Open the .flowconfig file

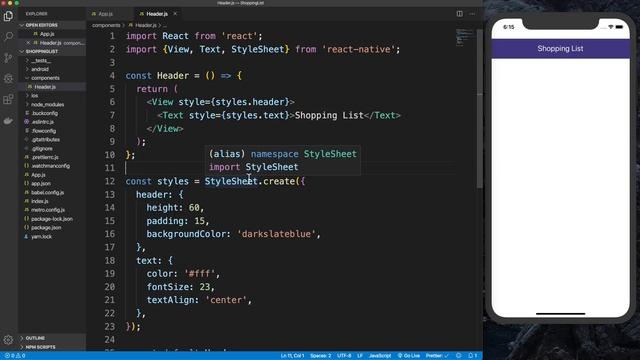click(x=44, y=131)
